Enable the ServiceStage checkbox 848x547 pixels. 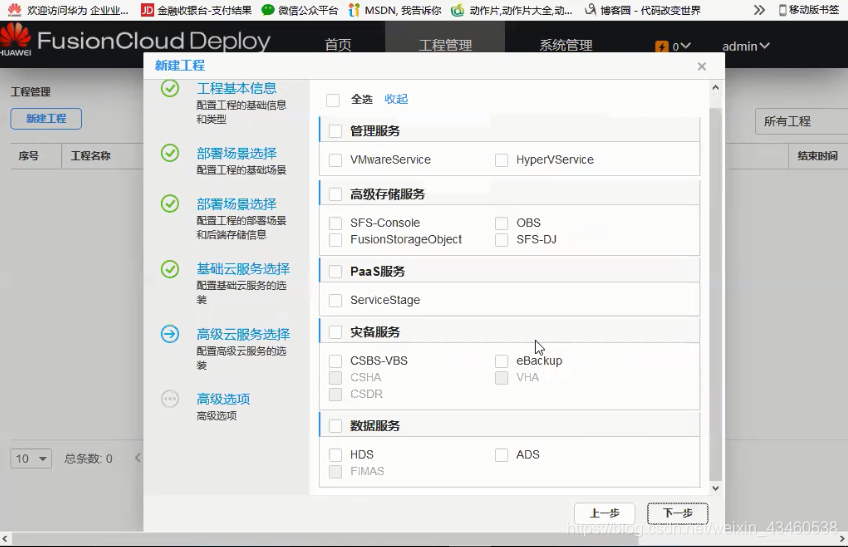(335, 300)
